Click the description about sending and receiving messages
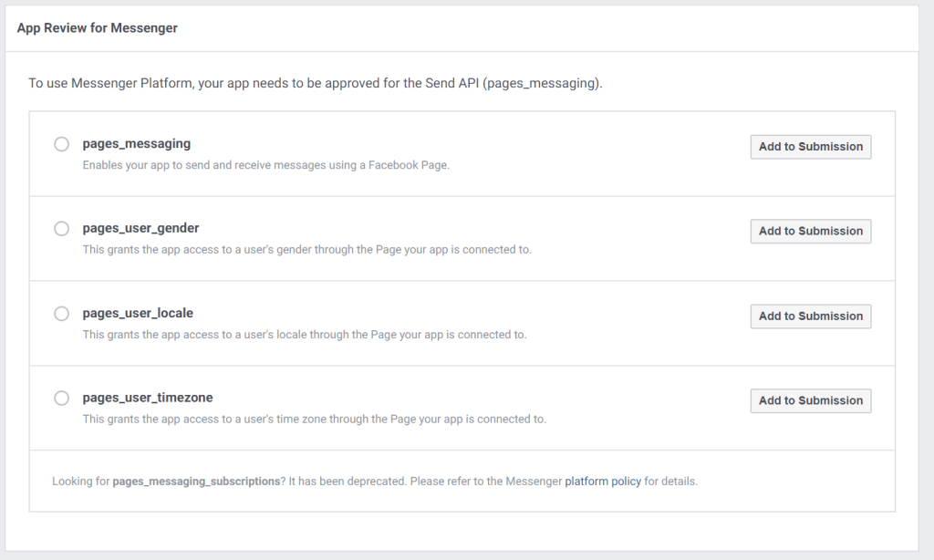Viewport: 934px width, 560px height. click(265, 165)
